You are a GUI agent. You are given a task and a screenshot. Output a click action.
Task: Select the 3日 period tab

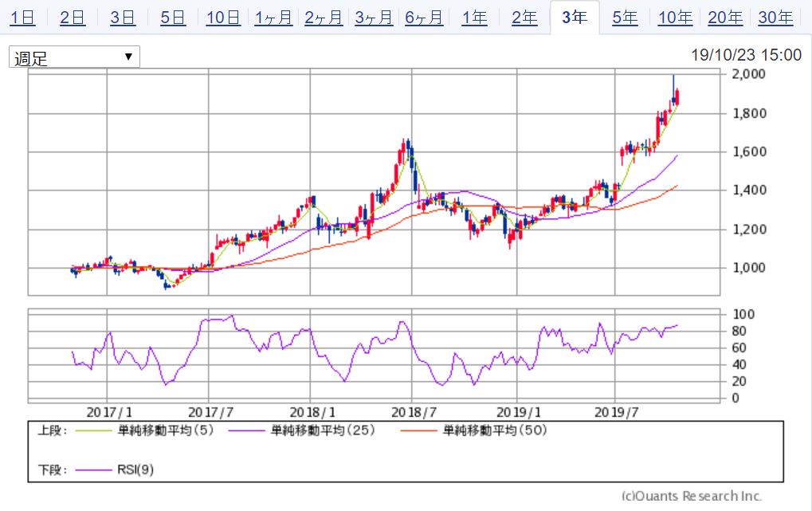click(123, 18)
